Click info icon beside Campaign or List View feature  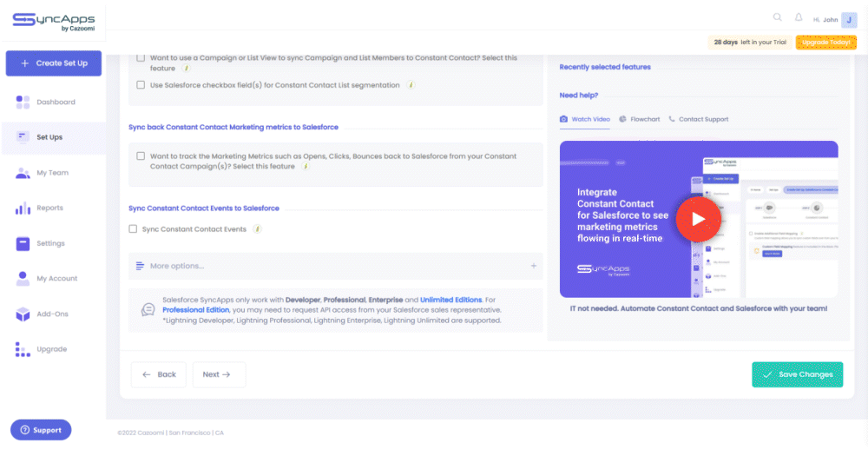click(187, 68)
